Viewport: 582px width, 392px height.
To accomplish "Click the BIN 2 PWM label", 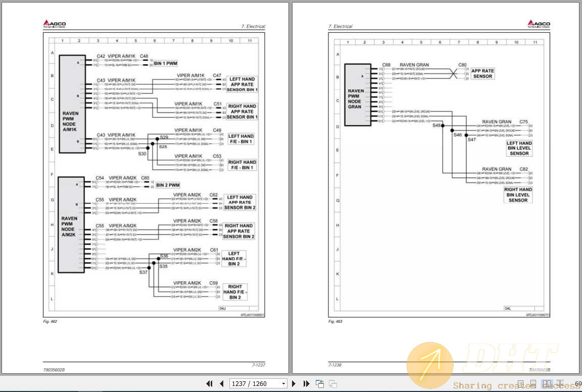I will [168, 185].
